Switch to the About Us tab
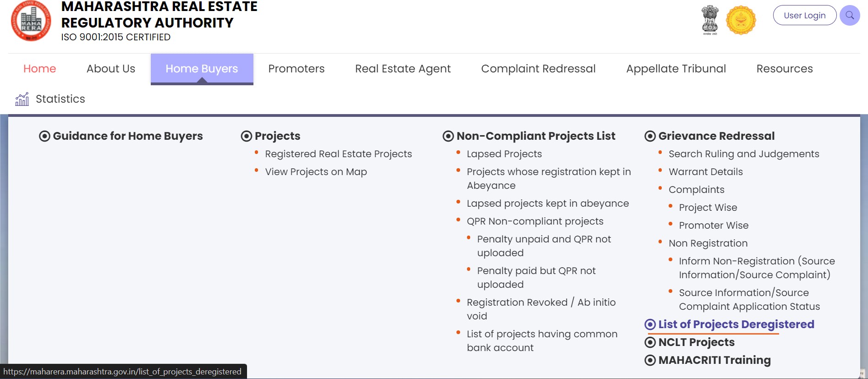Screen dimensions: 868x379 click(x=110, y=69)
